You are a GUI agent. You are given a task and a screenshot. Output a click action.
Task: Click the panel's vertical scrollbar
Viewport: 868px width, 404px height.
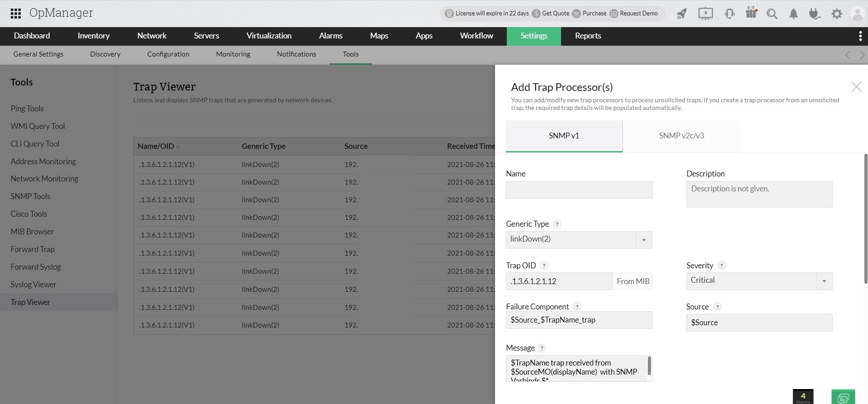click(x=866, y=219)
